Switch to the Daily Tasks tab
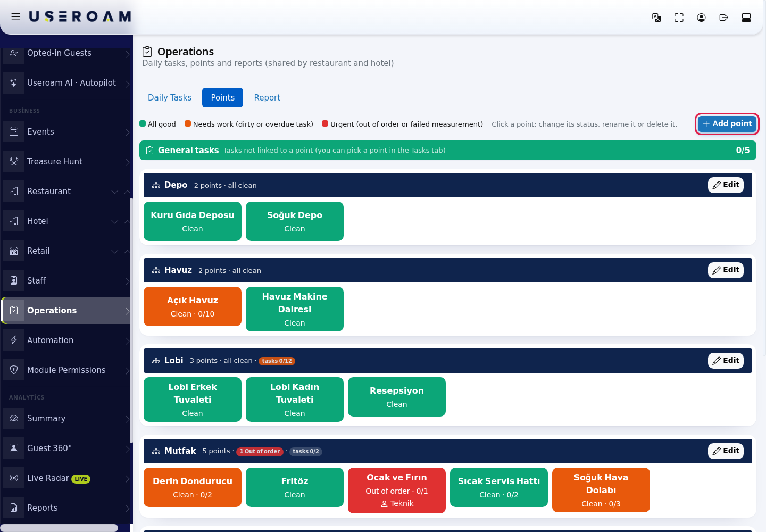766x532 pixels. pyautogui.click(x=170, y=97)
